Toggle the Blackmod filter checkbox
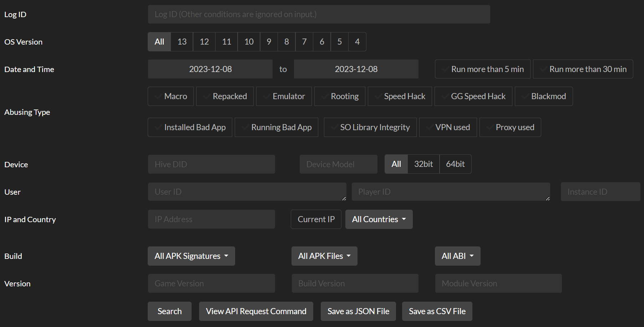The image size is (644, 327). click(543, 96)
